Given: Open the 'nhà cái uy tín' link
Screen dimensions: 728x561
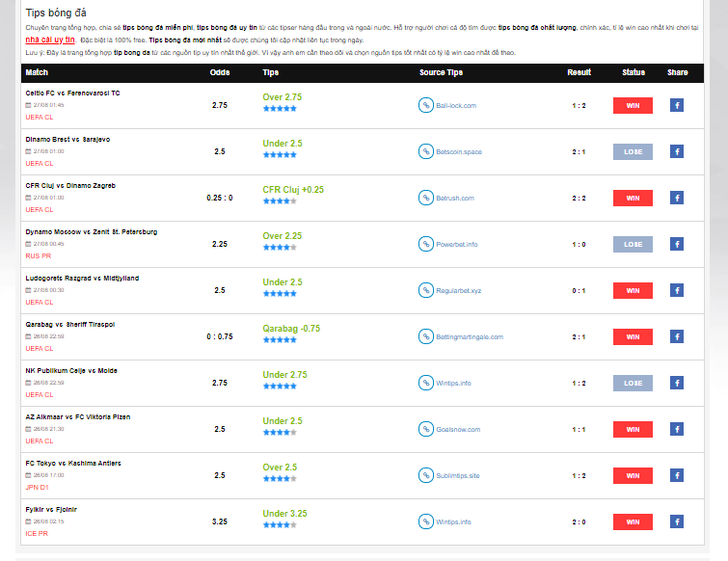Looking at the screenshot, I should [x=50, y=40].
